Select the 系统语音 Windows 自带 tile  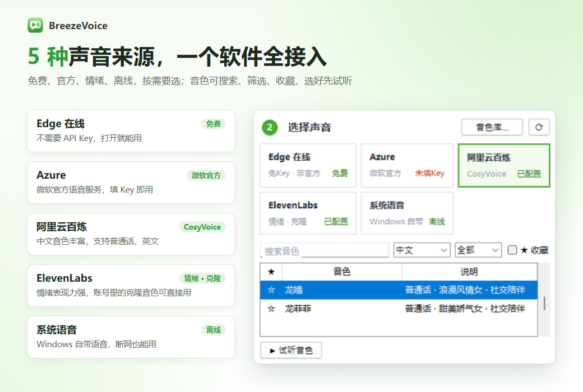pos(407,213)
